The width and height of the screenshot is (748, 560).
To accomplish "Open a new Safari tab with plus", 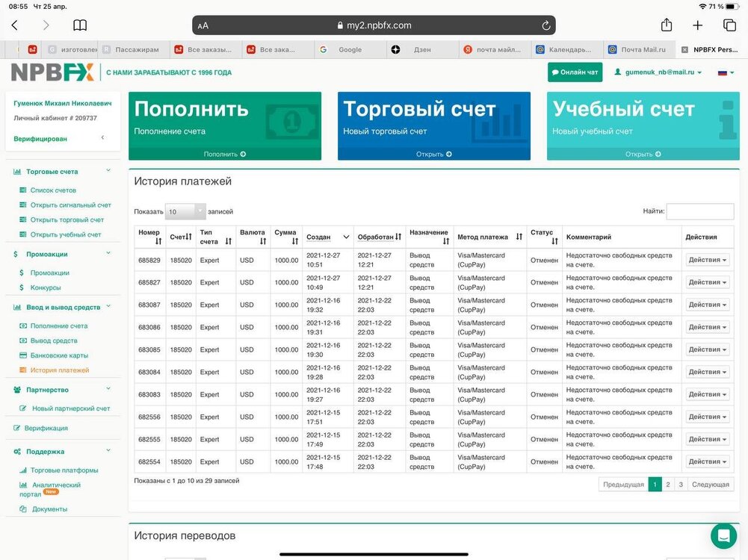I will tap(697, 25).
